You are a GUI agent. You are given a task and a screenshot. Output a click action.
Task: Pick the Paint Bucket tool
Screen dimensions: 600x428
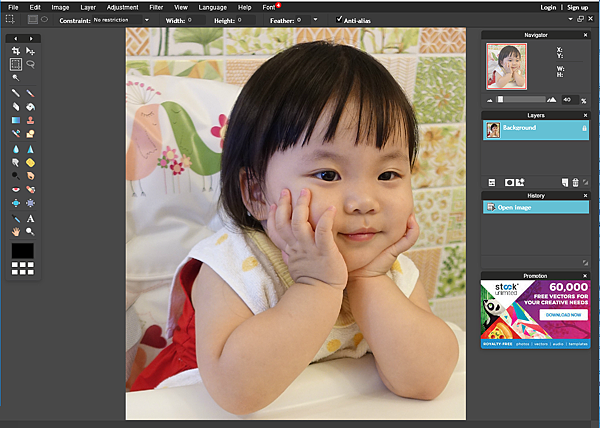pos(31,107)
